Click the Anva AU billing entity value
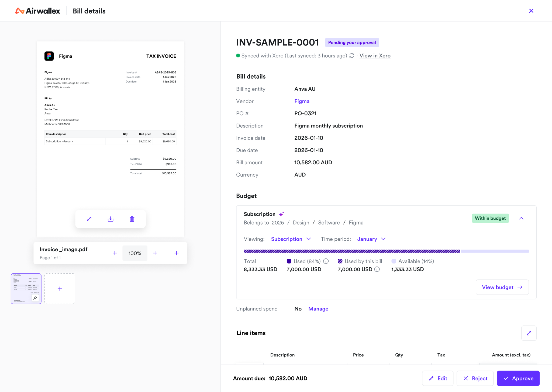This screenshot has height=392, width=552. (x=305, y=89)
